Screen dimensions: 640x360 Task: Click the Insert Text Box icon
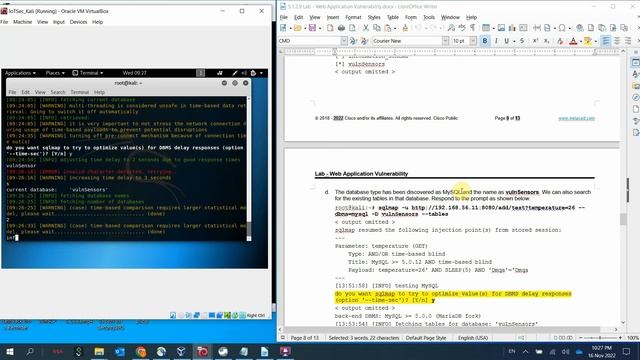point(523,28)
